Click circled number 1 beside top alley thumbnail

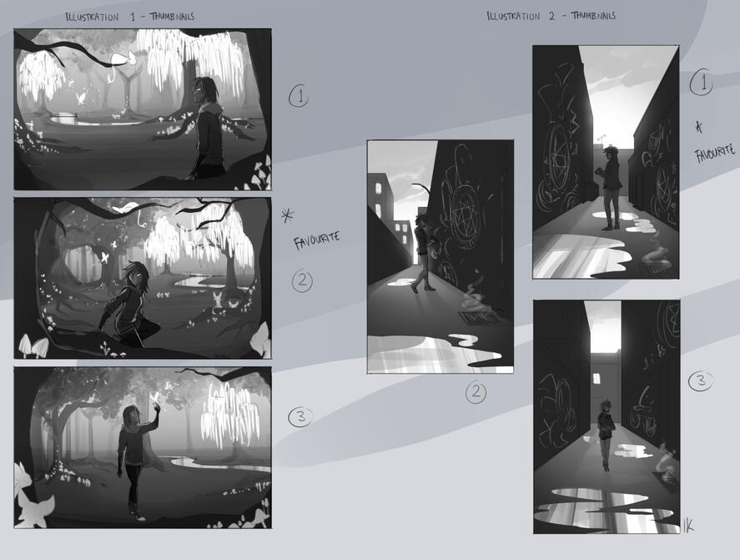tap(702, 83)
